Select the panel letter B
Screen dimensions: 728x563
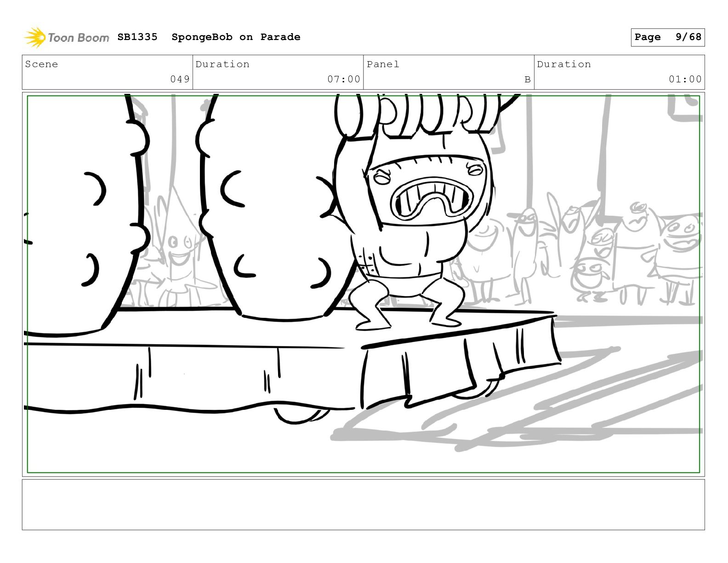tap(528, 80)
